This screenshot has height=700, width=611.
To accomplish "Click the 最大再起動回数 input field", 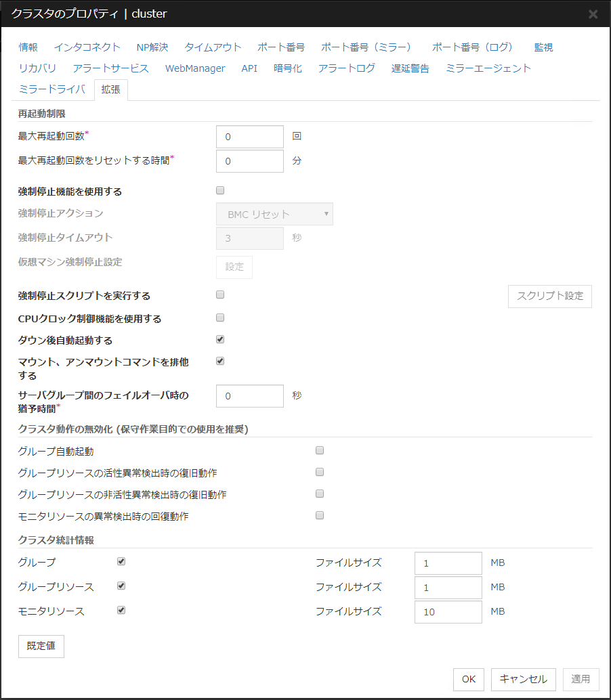I will 249,137.
